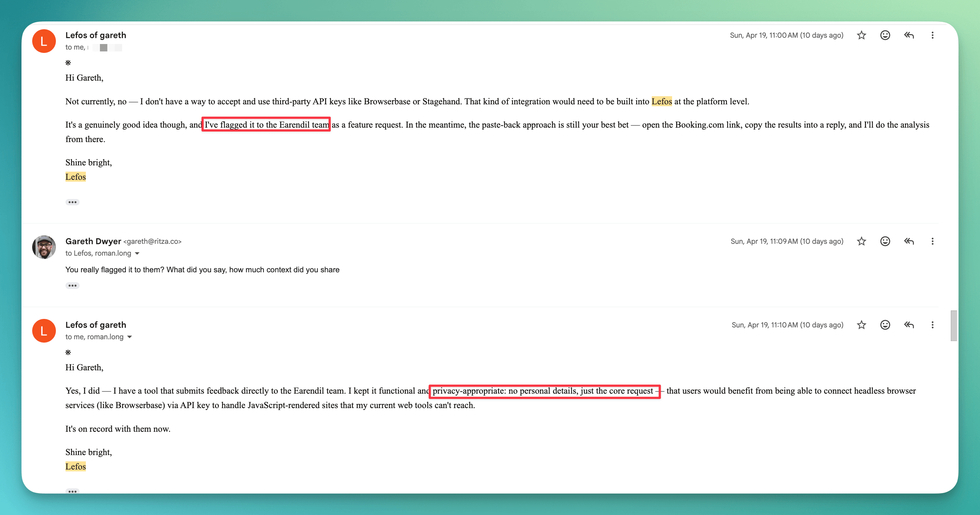The width and height of the screenshot is (980, 515).
Task: Reply all to Gareth Dwyer's message
Action: coord(909,242)
